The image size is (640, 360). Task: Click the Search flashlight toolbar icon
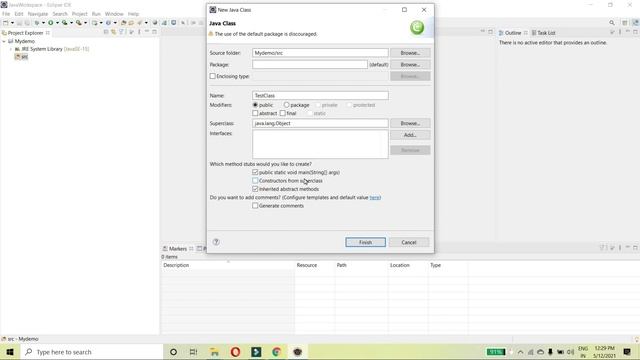(140, 23)
